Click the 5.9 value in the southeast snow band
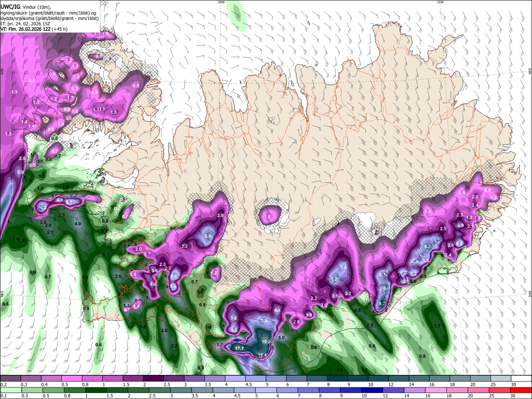532x399 pixels. click(x=459, y=244)
